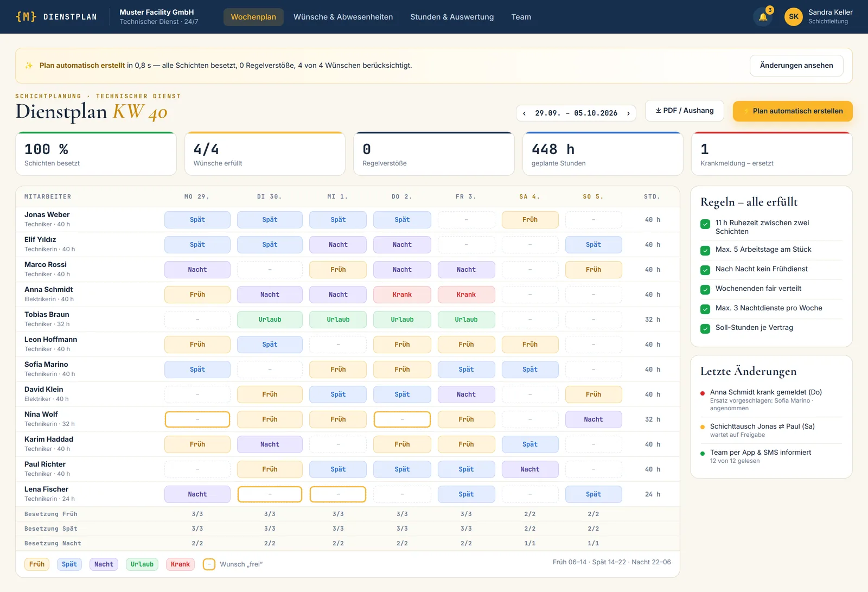
Task: Switch to Stunden & Auswertung tab
Action: pyautogui.click(x=452, y=17)
